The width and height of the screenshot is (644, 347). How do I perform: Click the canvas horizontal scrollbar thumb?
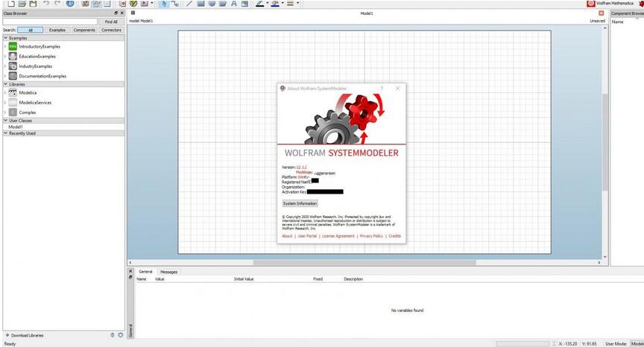(364, 263)
